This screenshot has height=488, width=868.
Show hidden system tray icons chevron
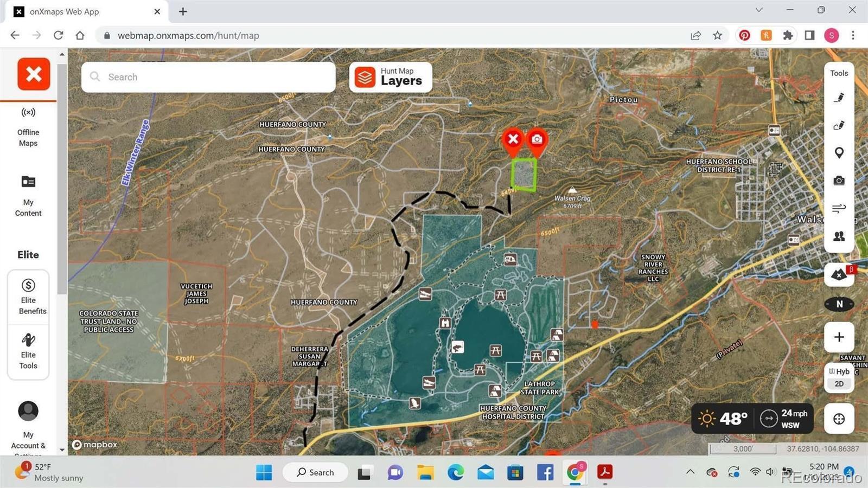click(x=690, y=472)
